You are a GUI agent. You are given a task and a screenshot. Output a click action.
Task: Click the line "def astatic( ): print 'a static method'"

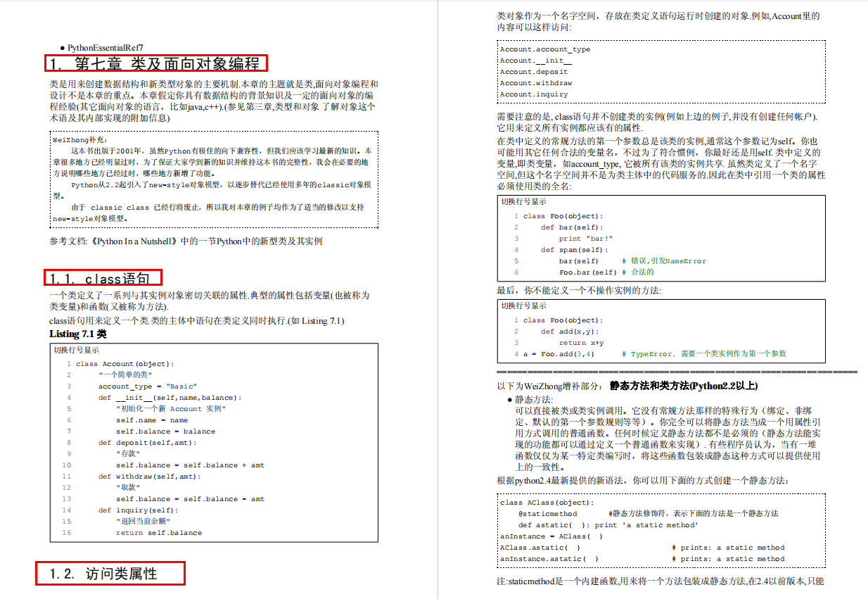point(608,525)
